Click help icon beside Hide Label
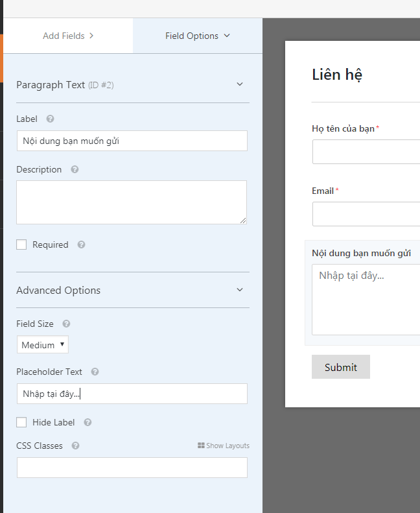 87,423
